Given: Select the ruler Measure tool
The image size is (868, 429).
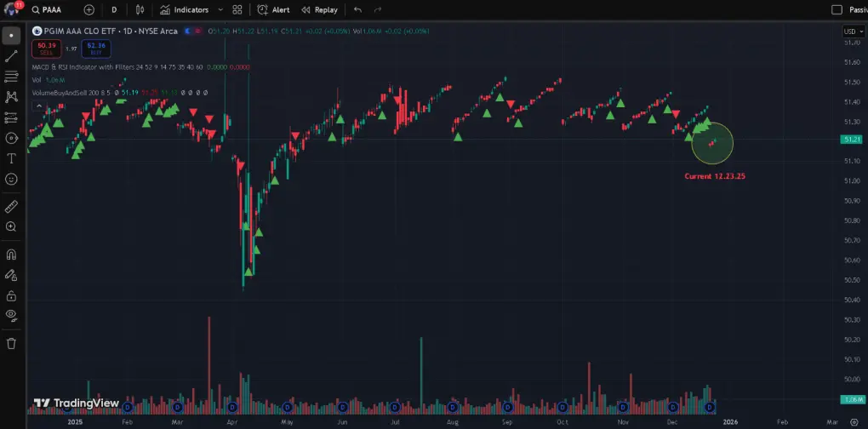Looking at the screenshot, I should [11, 207].
